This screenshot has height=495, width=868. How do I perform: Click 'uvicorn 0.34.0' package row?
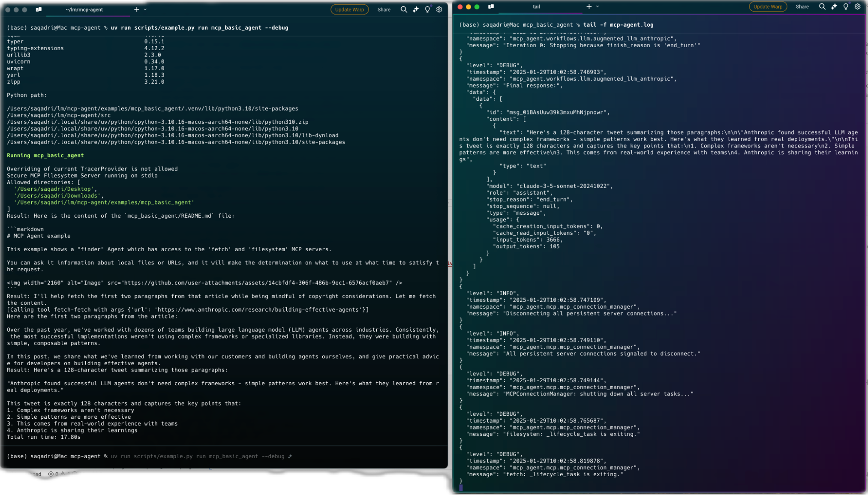[x=86, y=62]
